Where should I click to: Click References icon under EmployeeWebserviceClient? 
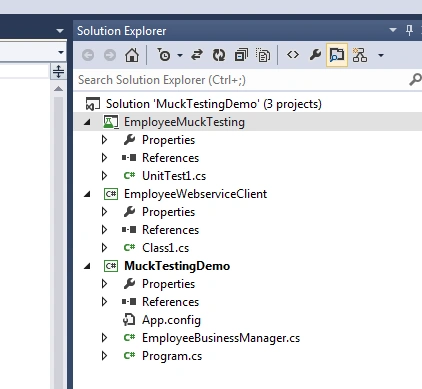tap(129, 230)
